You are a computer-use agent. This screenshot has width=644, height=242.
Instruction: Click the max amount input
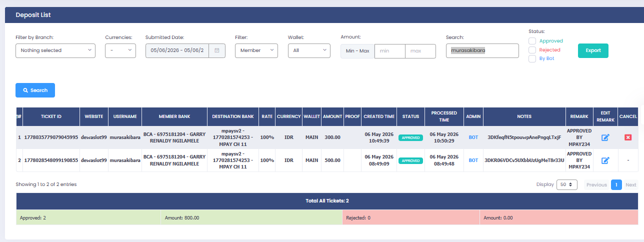tap(420, 51)
